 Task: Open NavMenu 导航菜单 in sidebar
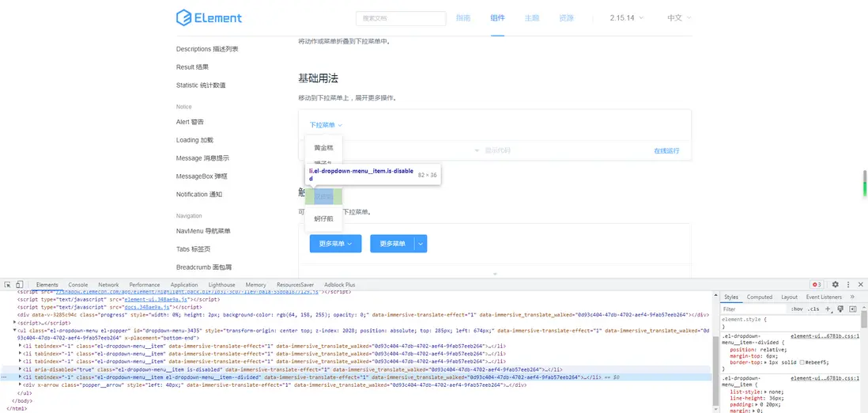203,231
